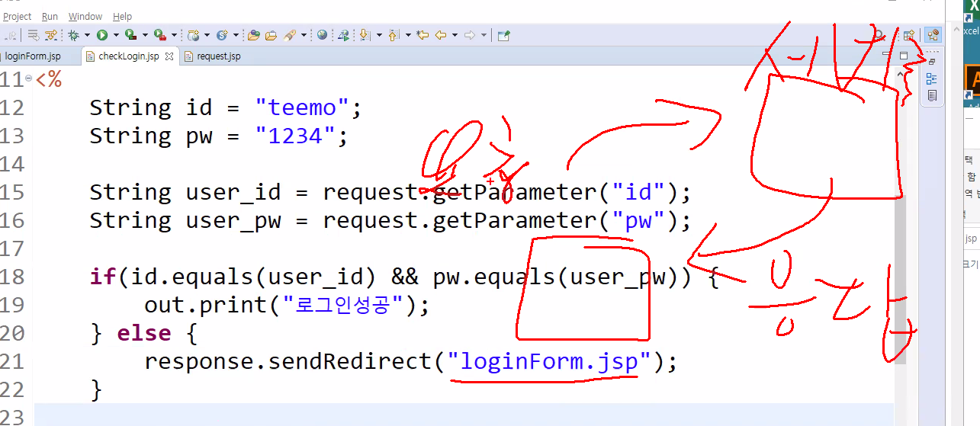Click the Open Perspective icon
Image resolution: width=980 pixels, height=426 pixels.
tap(909, 35)
